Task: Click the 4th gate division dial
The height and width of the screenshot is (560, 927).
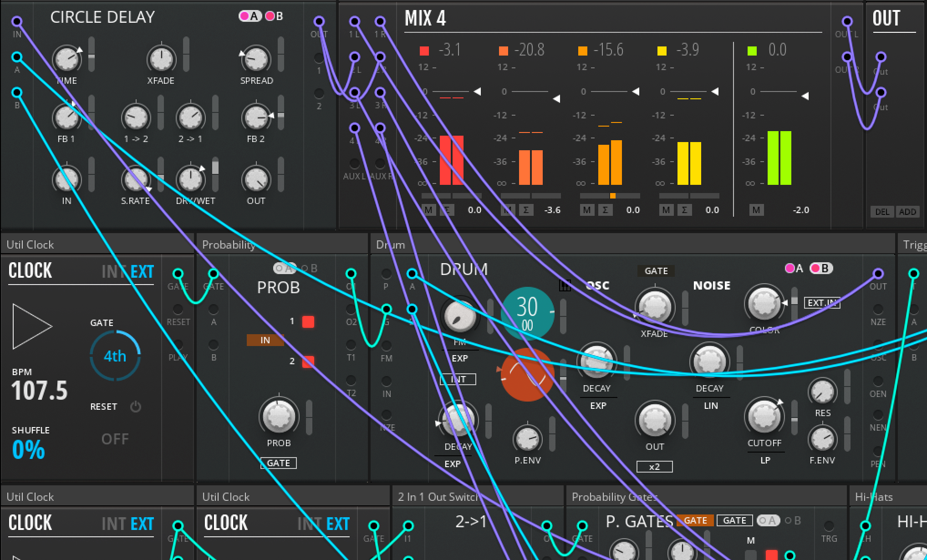Action: pyautogui.click(x=115, y=356)
